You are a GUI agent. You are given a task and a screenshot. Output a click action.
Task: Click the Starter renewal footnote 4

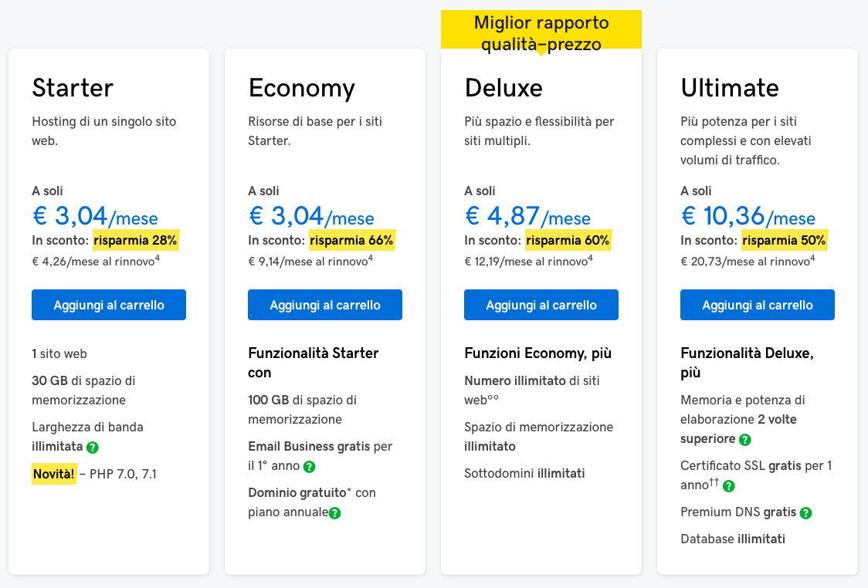[x=158, y=258]
